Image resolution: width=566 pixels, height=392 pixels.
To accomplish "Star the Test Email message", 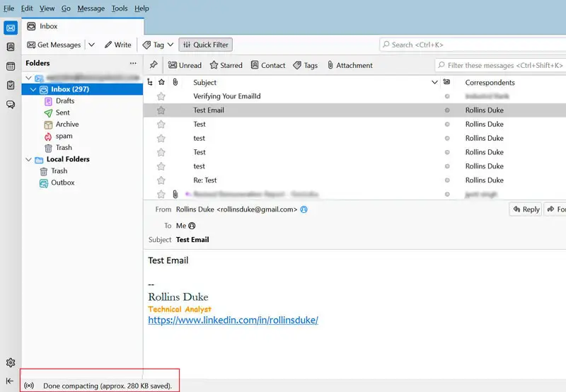I will pos(161,110).
